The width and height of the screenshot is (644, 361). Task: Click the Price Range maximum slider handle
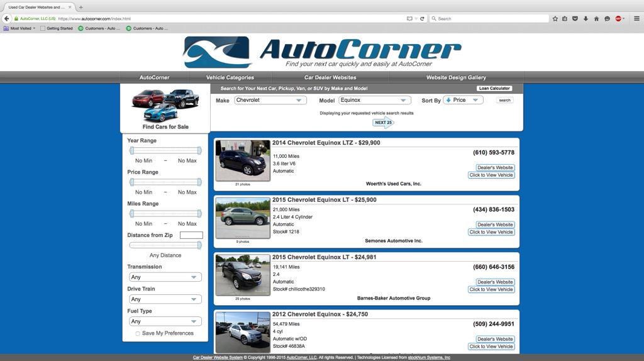(x=199, y=182)
